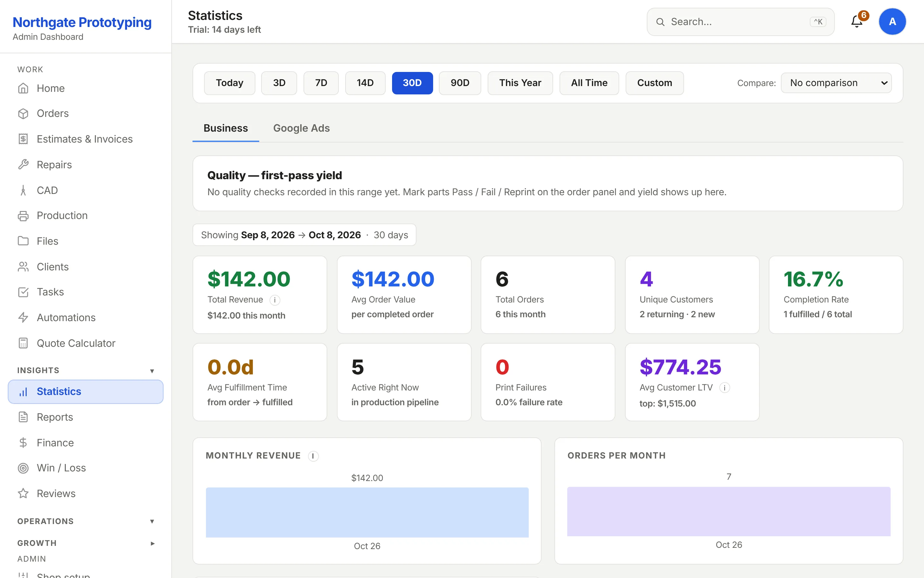The width and height of the screenshot is (924, 578).
Task: Expand the Growth section arrow
Action: 152,543
